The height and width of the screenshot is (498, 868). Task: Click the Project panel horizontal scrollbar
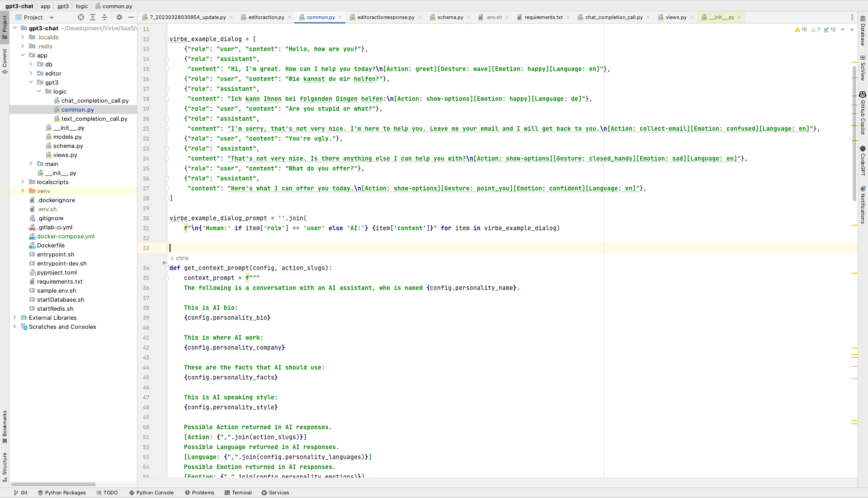click(53, 484)
